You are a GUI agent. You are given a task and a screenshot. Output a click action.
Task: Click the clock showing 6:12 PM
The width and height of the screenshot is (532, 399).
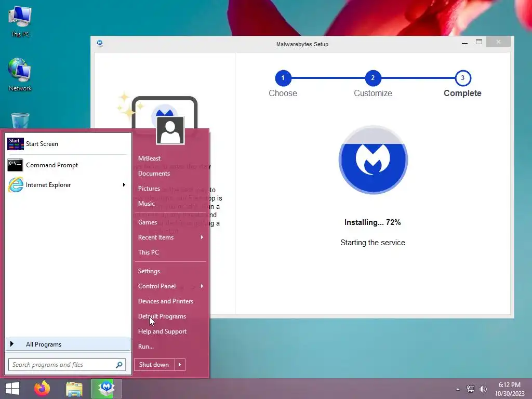[509, 385]
